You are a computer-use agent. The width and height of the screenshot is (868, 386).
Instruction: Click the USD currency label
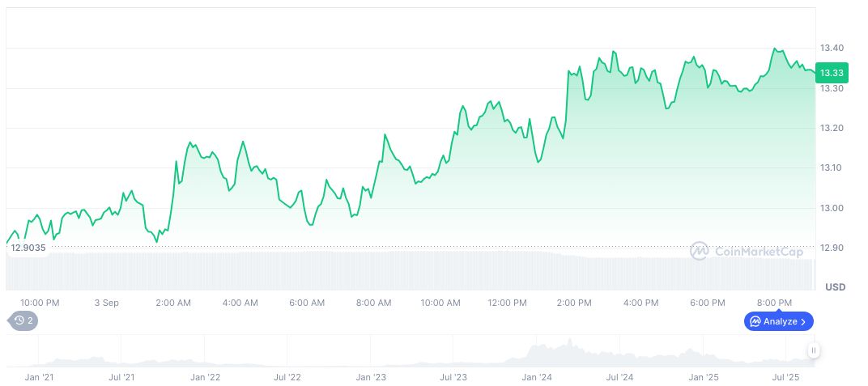(x=835, y=287)
